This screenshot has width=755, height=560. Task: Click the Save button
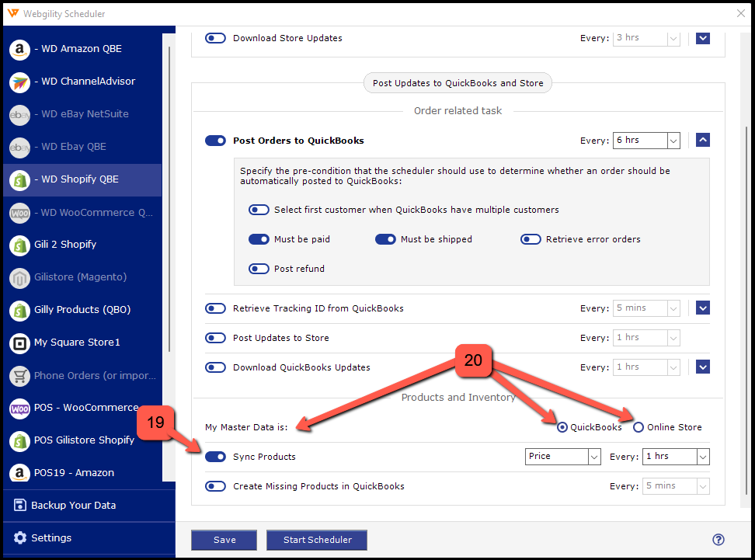224,540
